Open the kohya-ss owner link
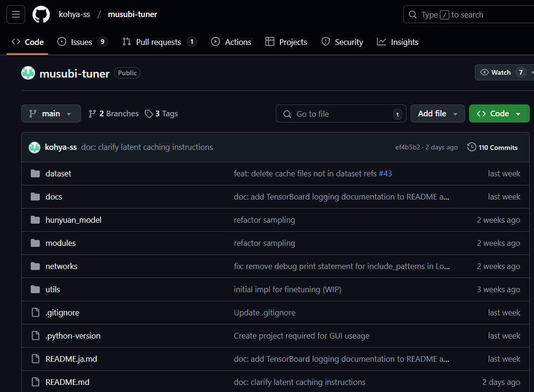The height and width of the screenshot is (392, 534). tap(74, 15)
